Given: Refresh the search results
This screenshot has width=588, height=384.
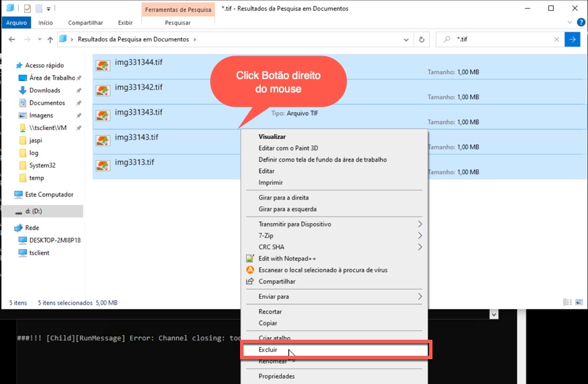Looking at the screenshot, I should (422, 40).
